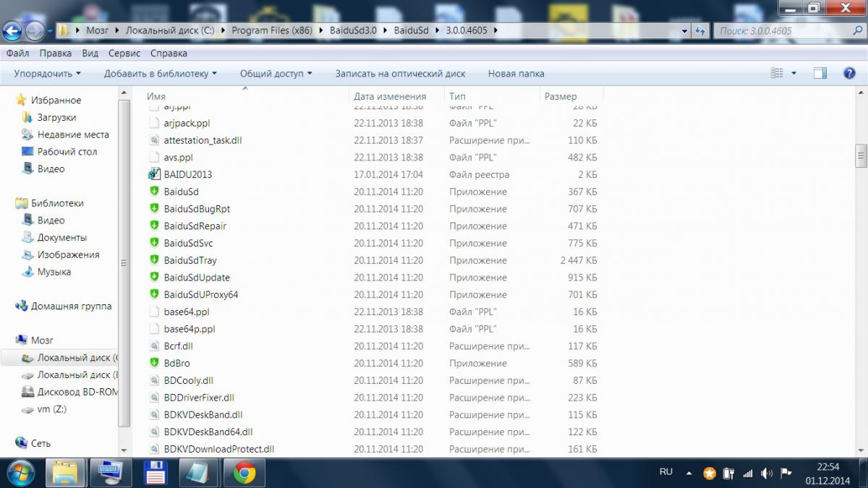Select the BaiduSdUpdate shield icon

[153, 278]
